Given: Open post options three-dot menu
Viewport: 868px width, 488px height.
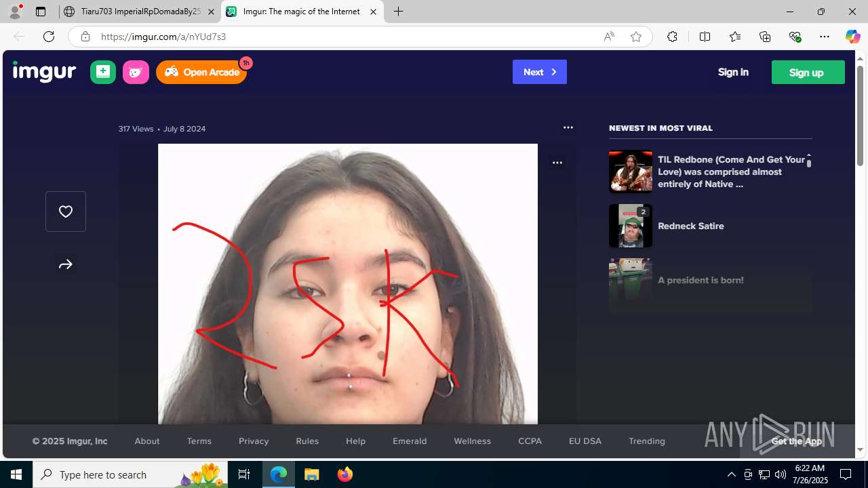Looking at the screenshot, I should click(568, 127).
